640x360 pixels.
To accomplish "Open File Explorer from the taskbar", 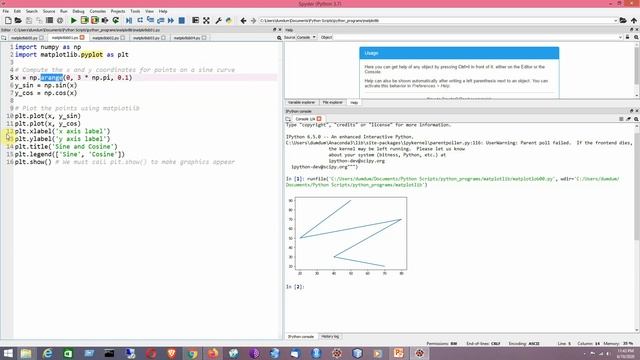I will pos(26,353).
